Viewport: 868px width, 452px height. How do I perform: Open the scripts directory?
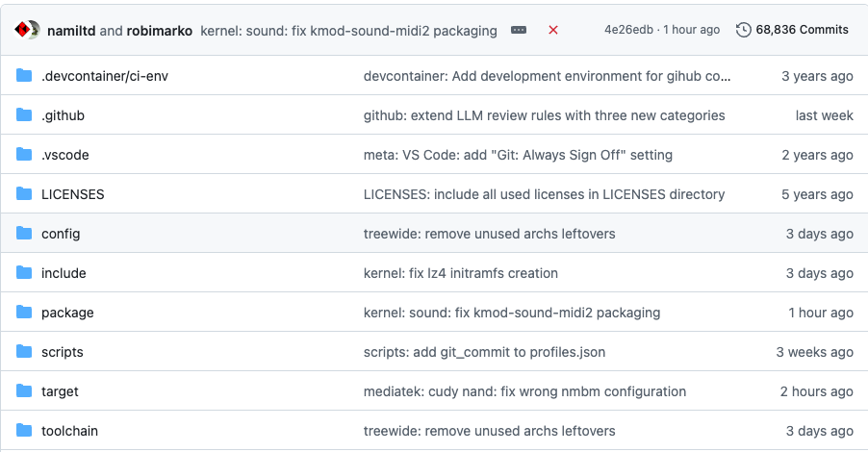[63, 352]
